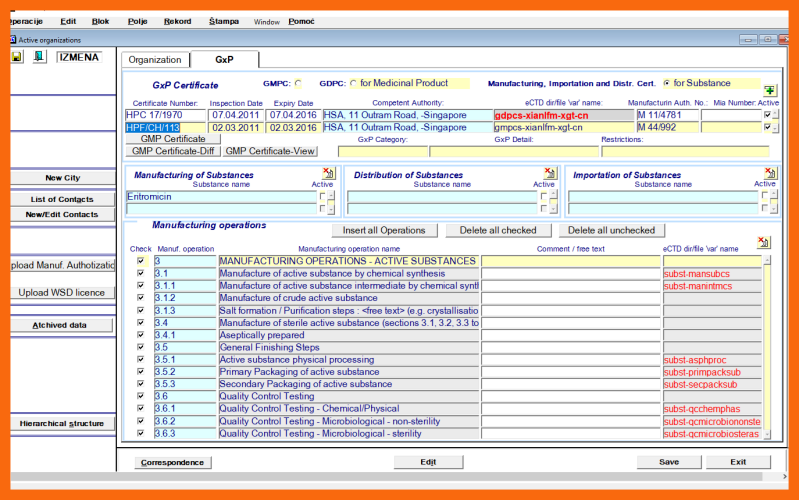Select the GMPC radio button
799x500 pixels.
coord(297,83)
